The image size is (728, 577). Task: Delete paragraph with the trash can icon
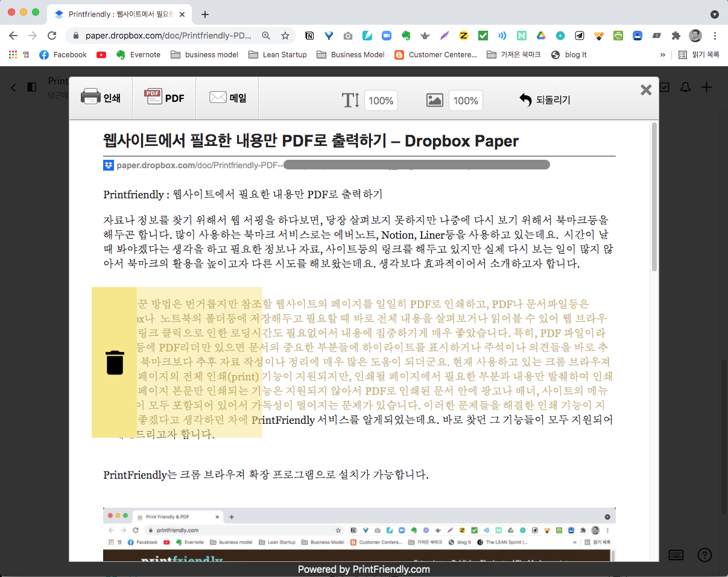point(115,362)
